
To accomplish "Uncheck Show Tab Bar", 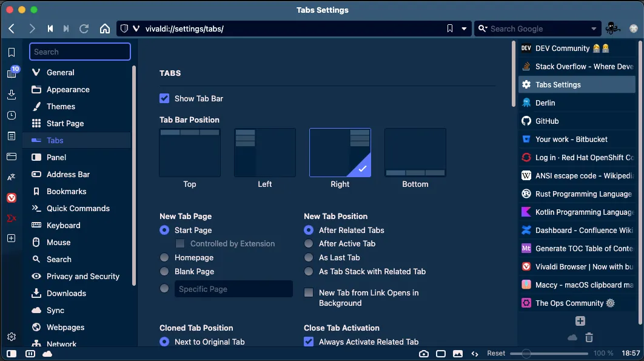I will click(164, 98).
